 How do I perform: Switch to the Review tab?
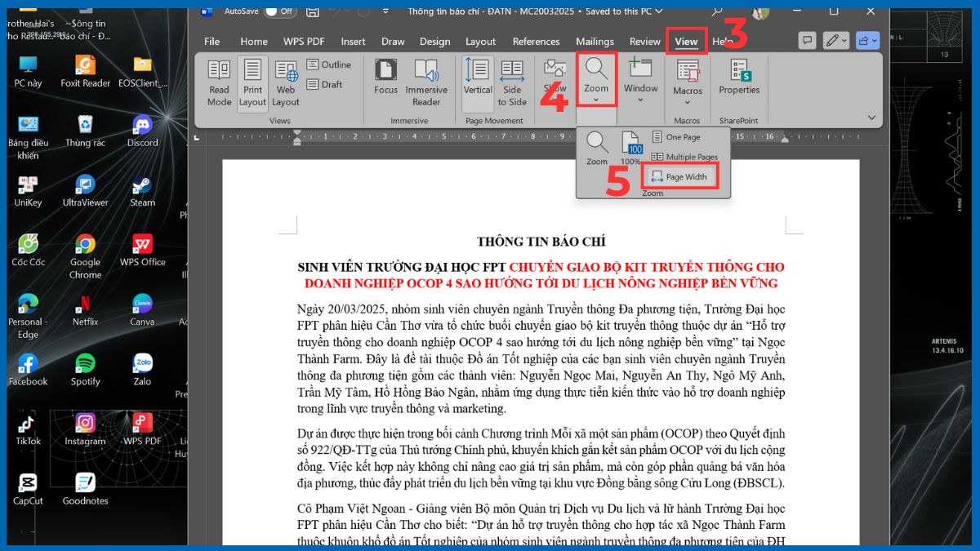coord(644,41)
